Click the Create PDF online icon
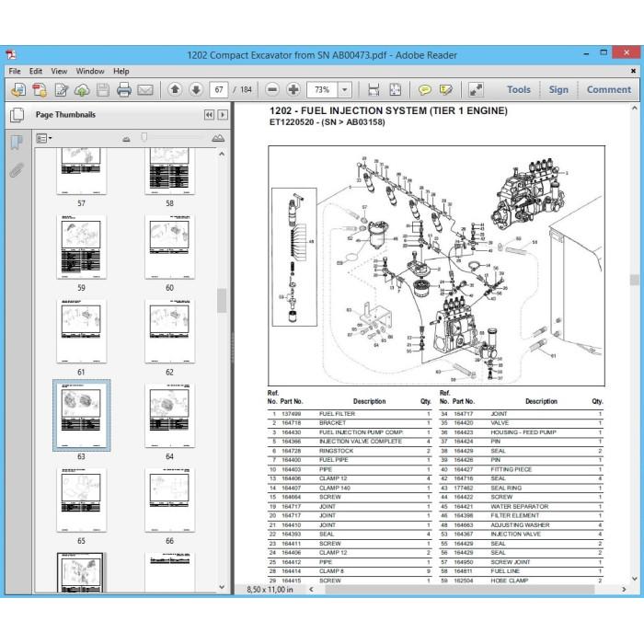This screenshot has width=644, height=644. [x=17, y=89]
